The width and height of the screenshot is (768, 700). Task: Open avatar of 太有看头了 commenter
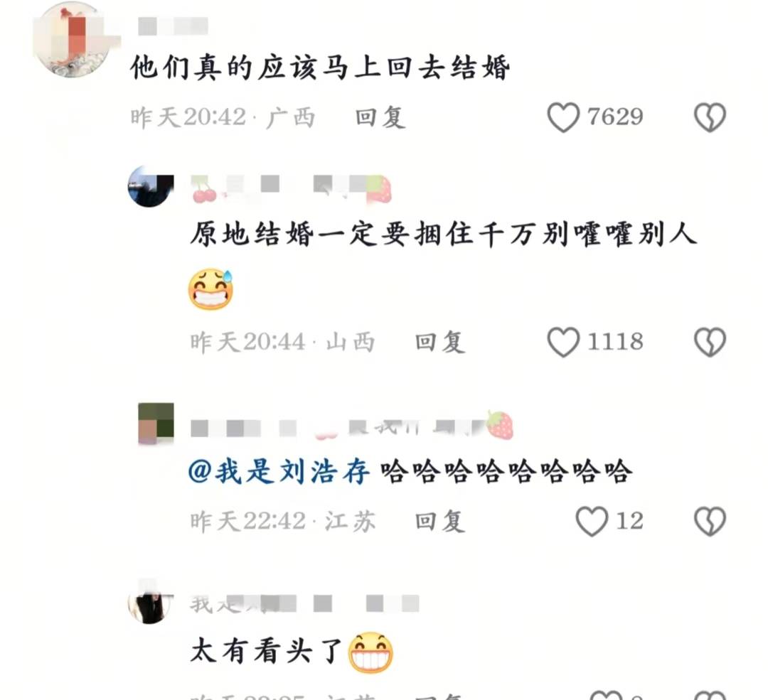coord(150,602)
